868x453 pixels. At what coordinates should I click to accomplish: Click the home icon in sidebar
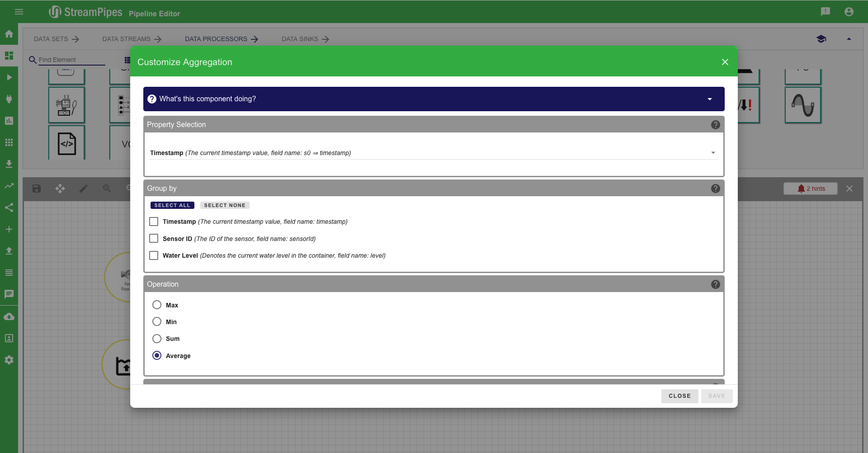pyautogui.click(x=9, y=34)
